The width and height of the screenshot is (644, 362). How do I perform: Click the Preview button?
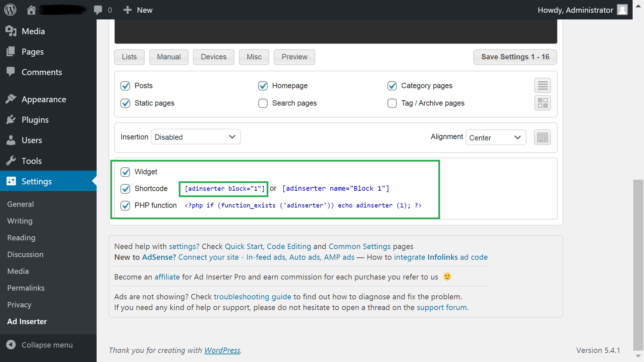pyautogui.click(x=294, y=57)
